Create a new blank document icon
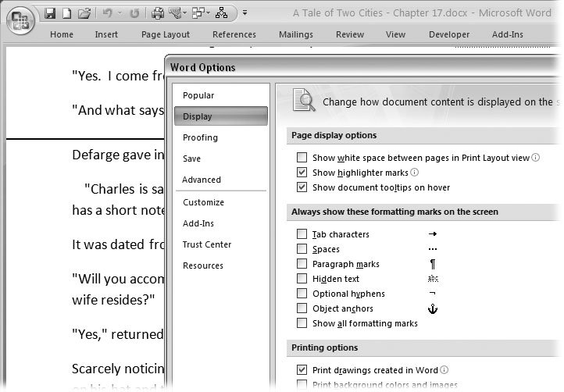564x392 pixels. pyautogui.click(x=67, y=13)
